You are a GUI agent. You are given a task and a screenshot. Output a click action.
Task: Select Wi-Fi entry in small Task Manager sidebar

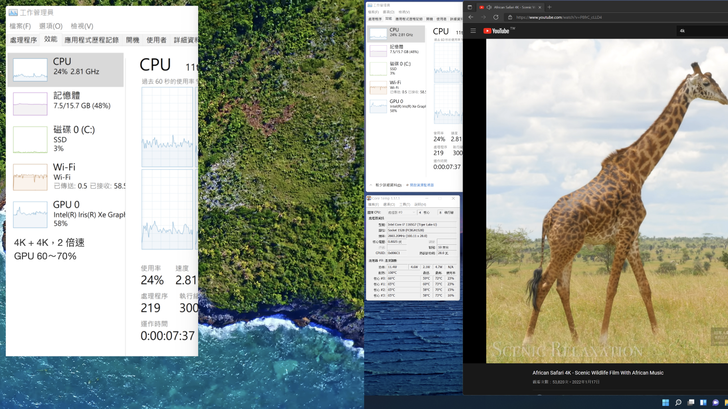click(x=396, y=87)
